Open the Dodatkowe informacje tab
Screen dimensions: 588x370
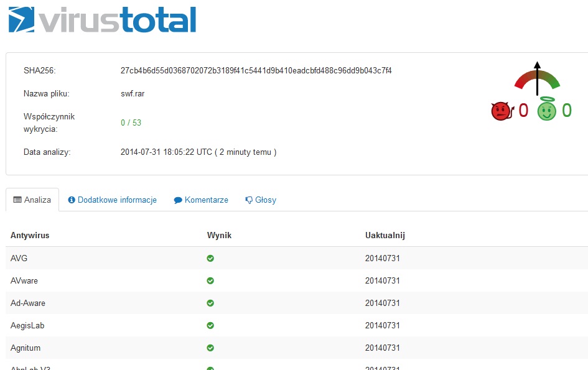[x=112, y=200]
